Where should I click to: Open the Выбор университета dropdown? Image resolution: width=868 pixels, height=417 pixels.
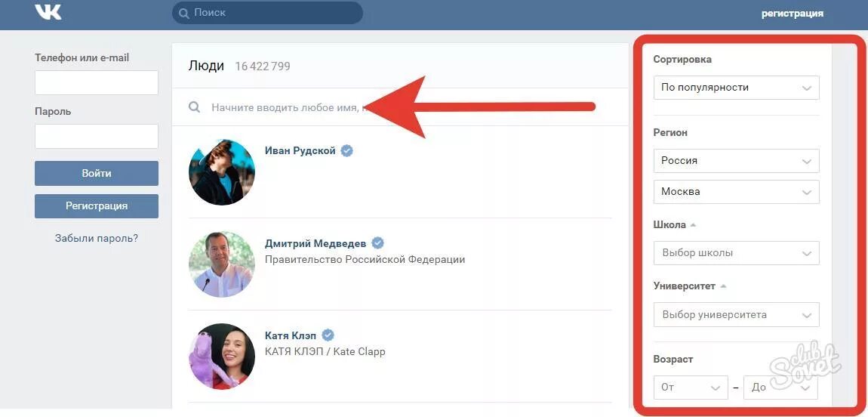click(736, 314)
